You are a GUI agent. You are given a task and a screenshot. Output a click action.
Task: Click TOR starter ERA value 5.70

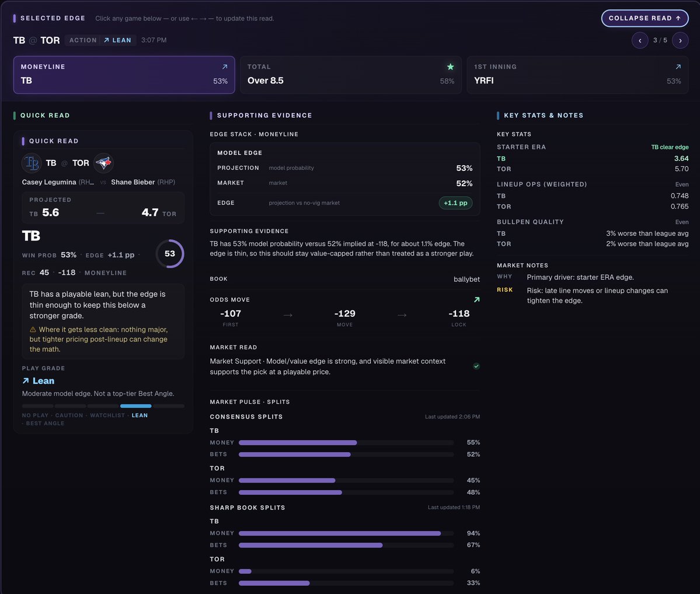pos(681,169)
